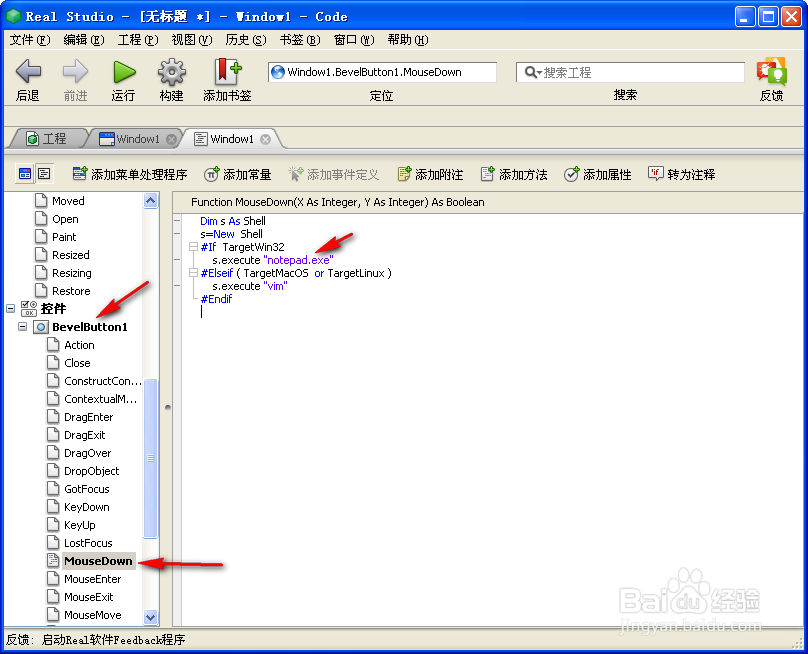This screenshot has width=808, height=654.
Task: Select the MouseDown event
Action: (x=98, y=561)
